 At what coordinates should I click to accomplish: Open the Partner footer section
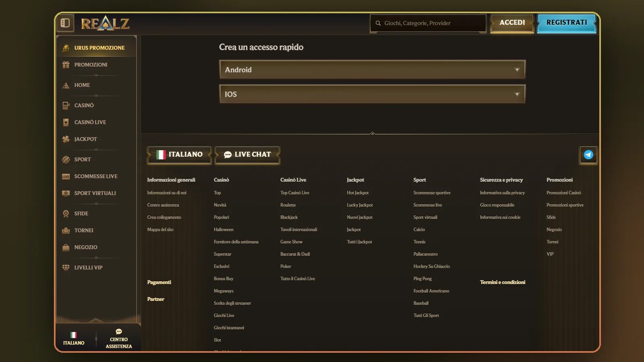(x=156, y=299)
